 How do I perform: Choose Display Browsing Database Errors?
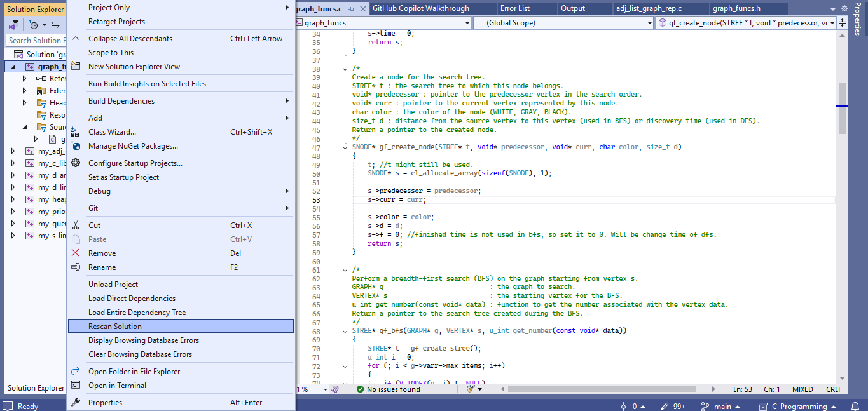coord(181,340)
